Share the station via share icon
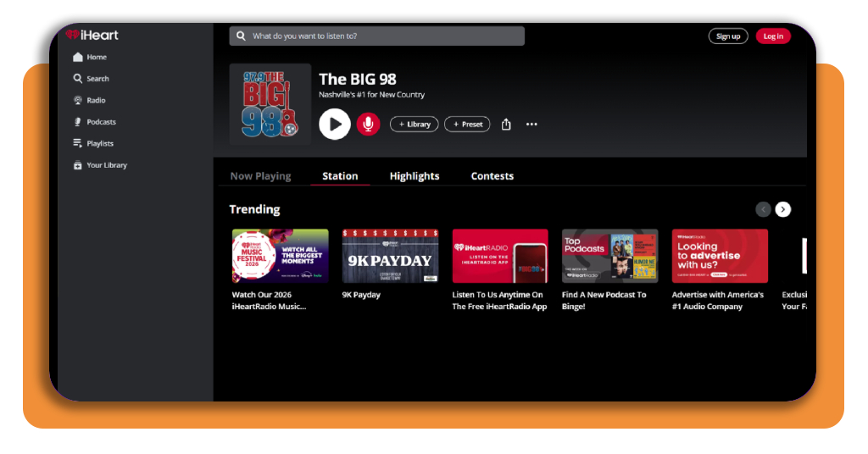The image size is (868, 454). click(x=506, y=124)
